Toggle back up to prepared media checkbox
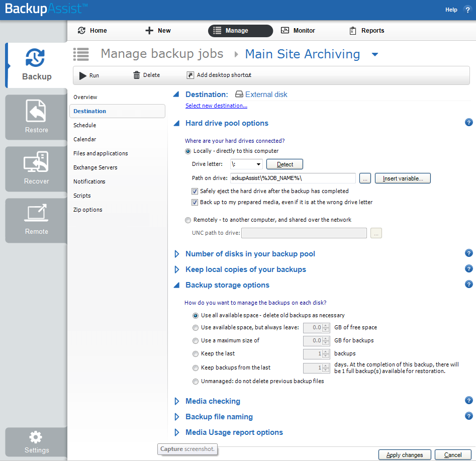The image size is (476, 461). [x=195, y=202]
